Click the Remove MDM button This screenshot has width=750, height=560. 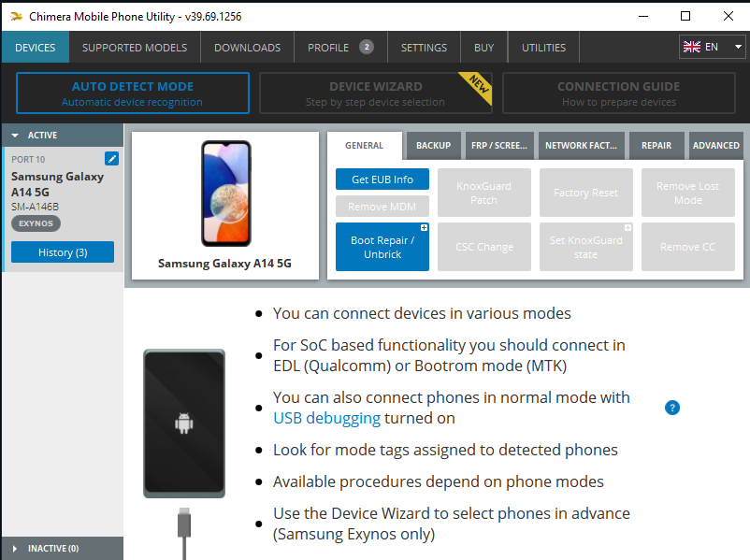tap(382, 207)
